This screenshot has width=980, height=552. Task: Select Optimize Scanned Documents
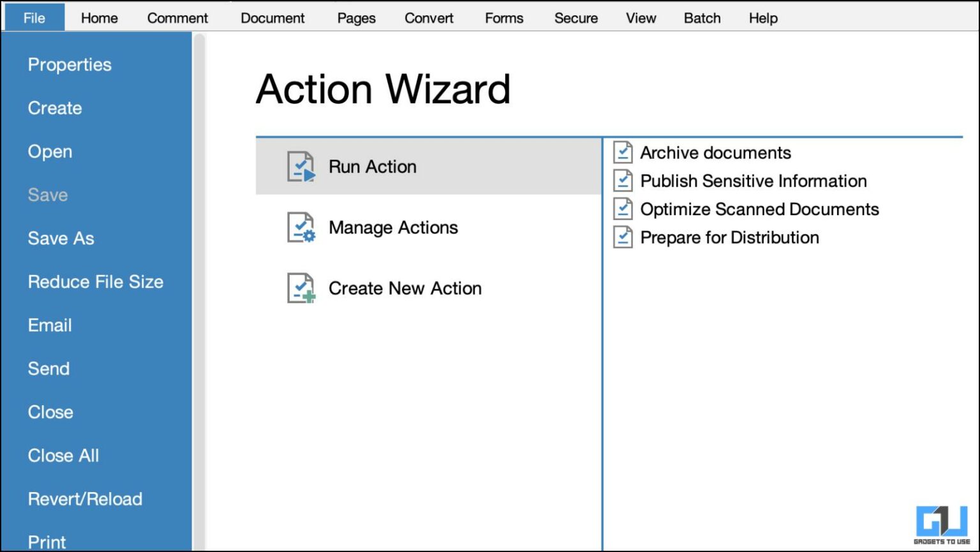(x=759, y=209)
